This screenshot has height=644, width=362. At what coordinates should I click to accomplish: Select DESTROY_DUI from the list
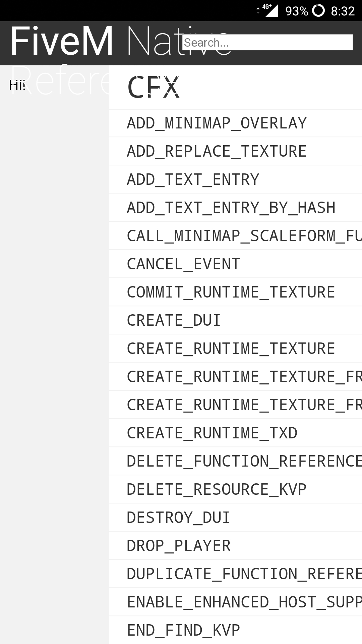tap(178, 518)
